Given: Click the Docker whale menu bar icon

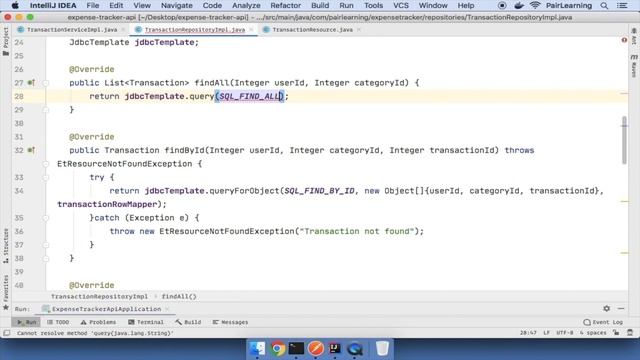Looking at the screenshot, I should tap(519, 6).
